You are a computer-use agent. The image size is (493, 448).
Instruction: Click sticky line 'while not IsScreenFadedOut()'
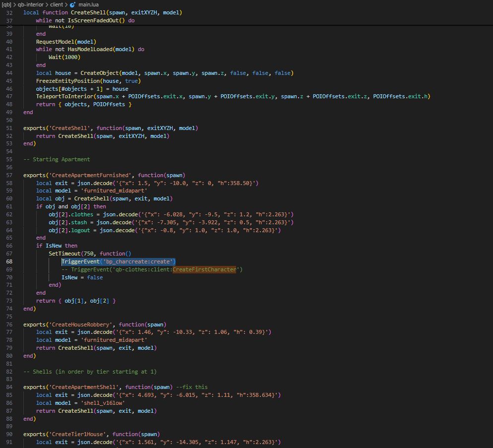point(85,21)
